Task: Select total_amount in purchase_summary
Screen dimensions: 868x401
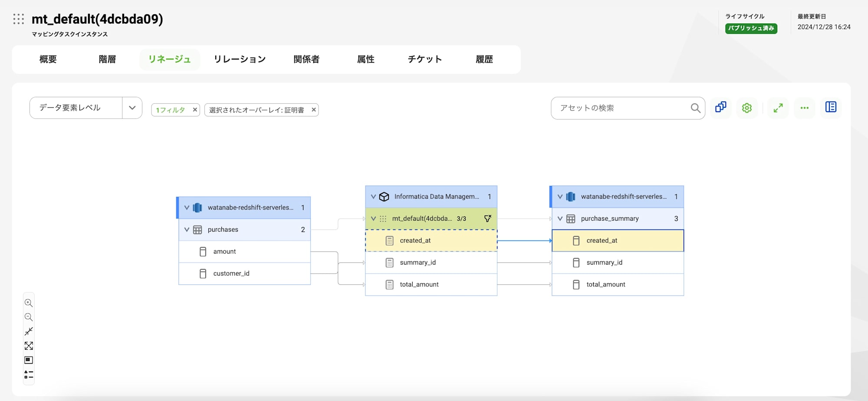Action: point(618,285)
